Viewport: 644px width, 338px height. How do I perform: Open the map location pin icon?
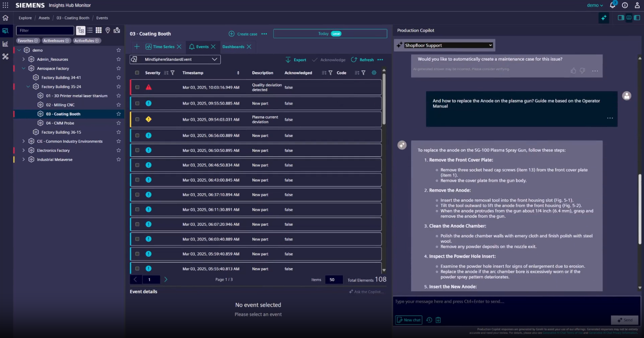pyautogui.click(x=108, y=30)
